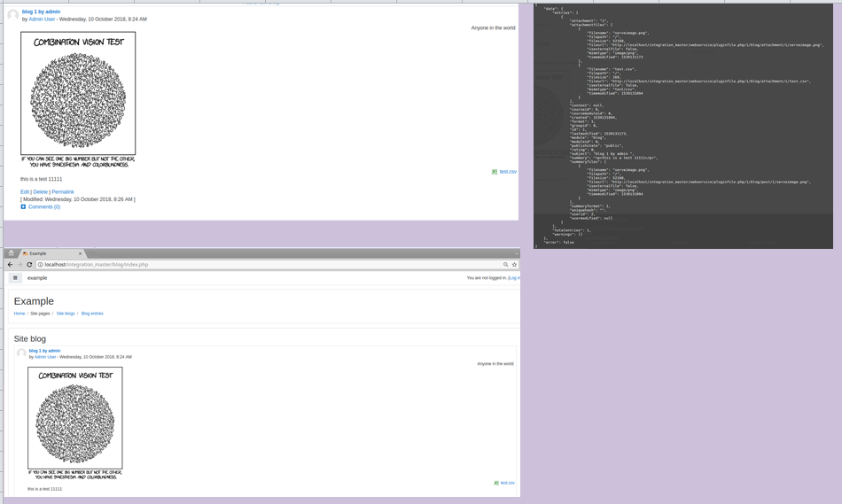
Task: Click the new tab area beside Example tab
Action: tap(92, 252)
